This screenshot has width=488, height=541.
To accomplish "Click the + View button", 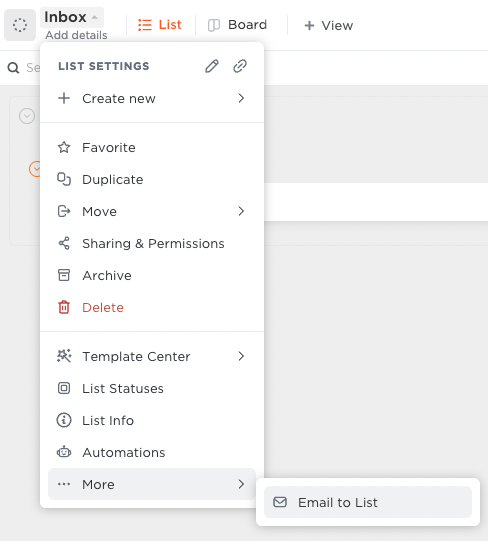I will coord(328,26).
